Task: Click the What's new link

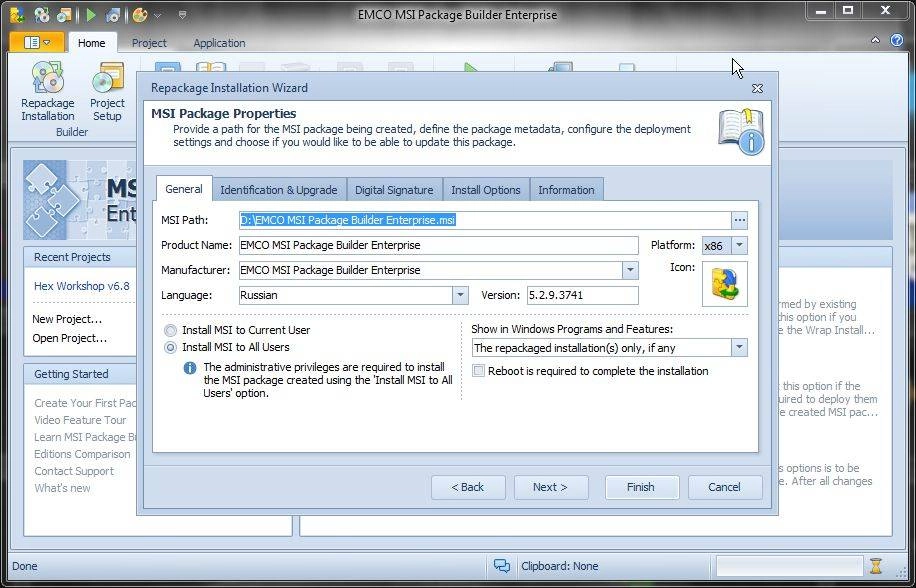Action: [x=63, y=488]
